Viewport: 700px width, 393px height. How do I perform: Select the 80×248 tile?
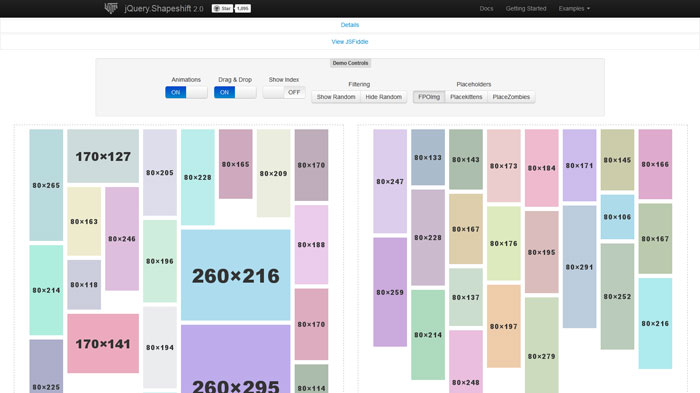tap(466, 362)
